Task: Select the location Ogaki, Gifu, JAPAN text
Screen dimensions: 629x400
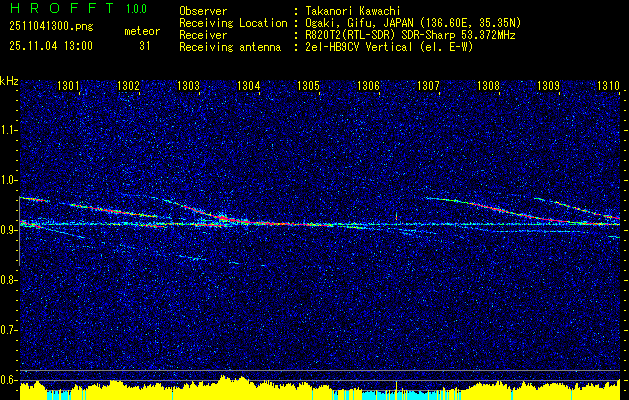Action: (413, 23)
